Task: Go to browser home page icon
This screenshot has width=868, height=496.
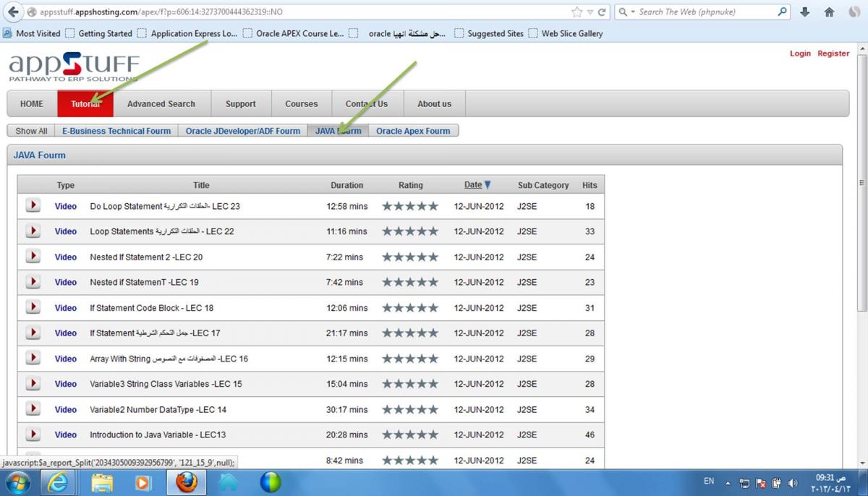Action: [829, 12]
